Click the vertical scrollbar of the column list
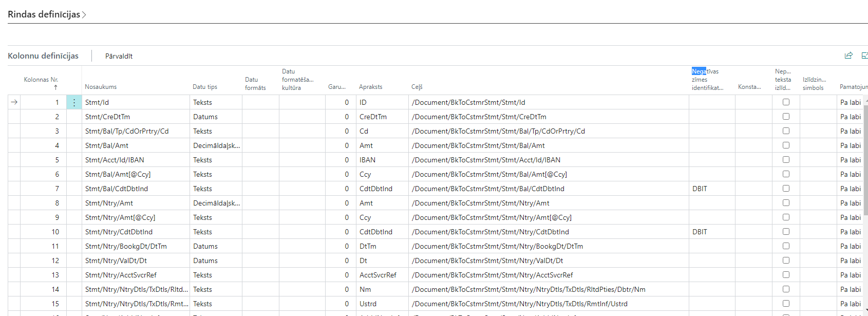 click(865, 164)
